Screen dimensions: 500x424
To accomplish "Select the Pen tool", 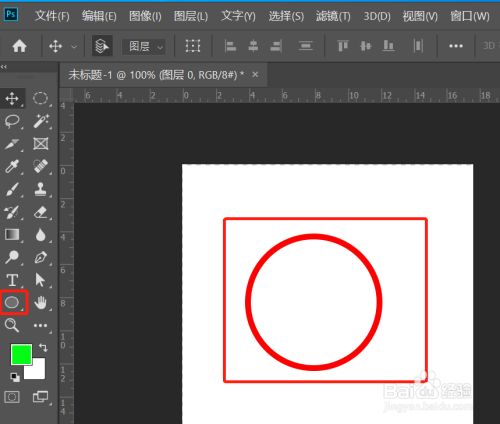I will [x=40, y=257].
